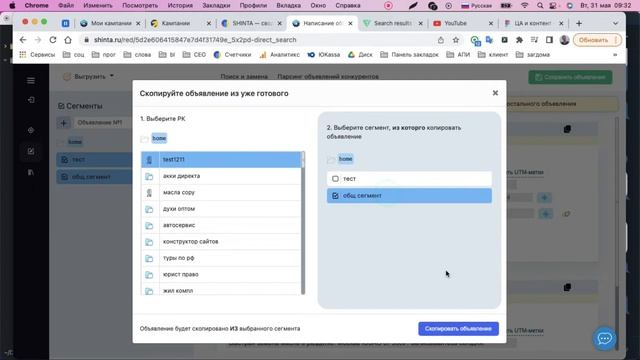Open the sidebar hamburger menu
The height and width of the screenshot is (360, 640).
[x=31, y=80]
